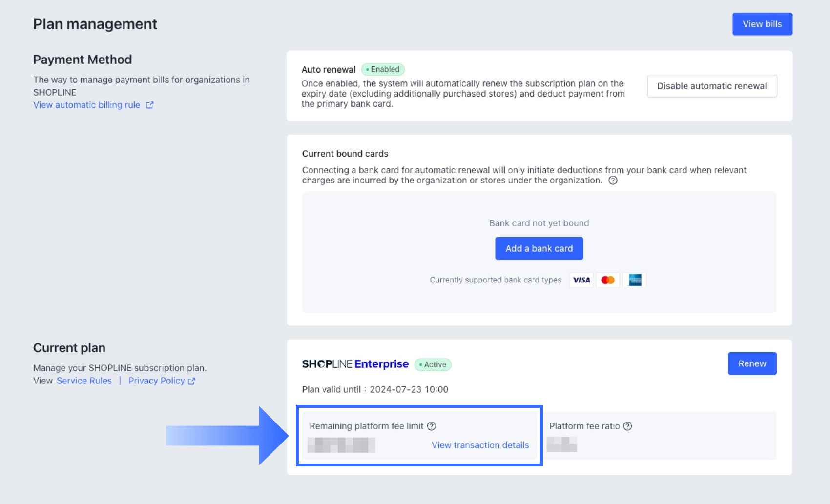Click the Enabled status badge for Auto renewal
Screen dimensions: 830x504
pyautogui.click(x=383, y=69)
